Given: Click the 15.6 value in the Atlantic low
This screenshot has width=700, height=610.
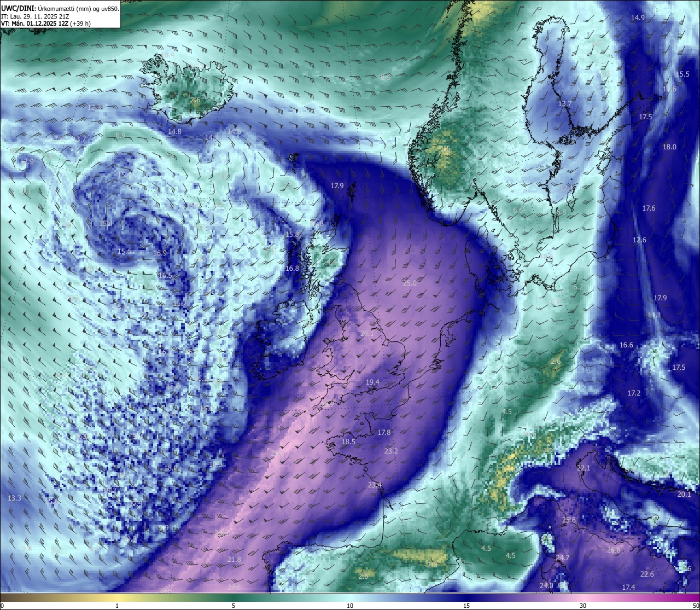Looking at the screenshot, I should (124, 251).
